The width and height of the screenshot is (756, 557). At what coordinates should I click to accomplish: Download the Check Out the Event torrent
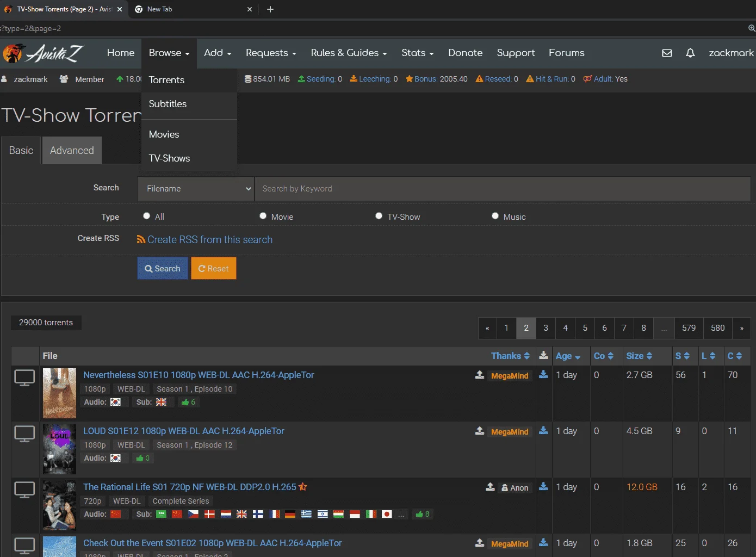pos(543,542)
